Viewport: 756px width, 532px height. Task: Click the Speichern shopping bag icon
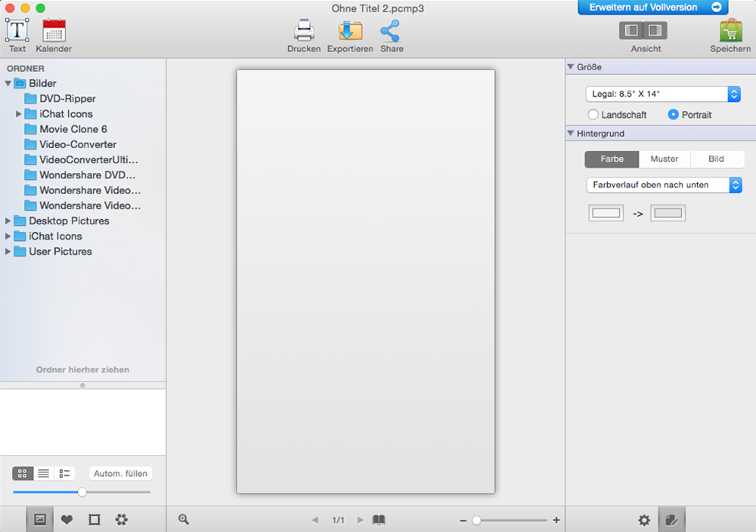click(x=730, y=31)
